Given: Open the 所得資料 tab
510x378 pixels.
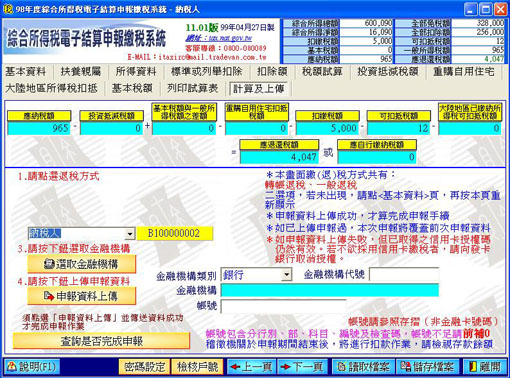Looking at the screenshot, I should (x=136, y=71).
